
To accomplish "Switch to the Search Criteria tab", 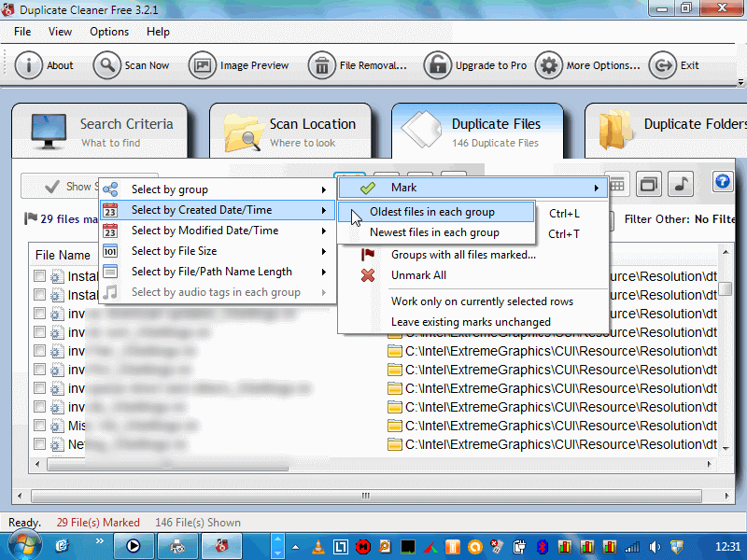I will pos(102,132).
